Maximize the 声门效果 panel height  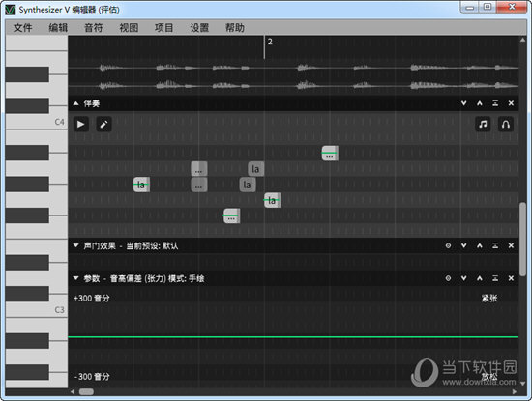coord(495,245)
